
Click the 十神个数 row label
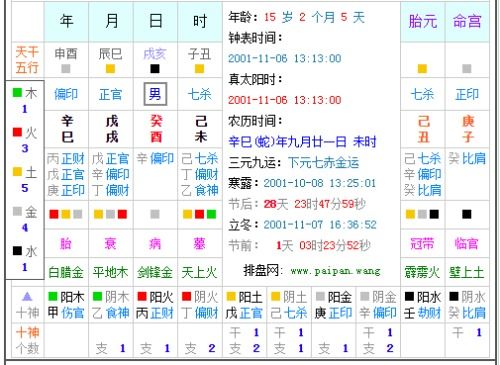point(27,340)
